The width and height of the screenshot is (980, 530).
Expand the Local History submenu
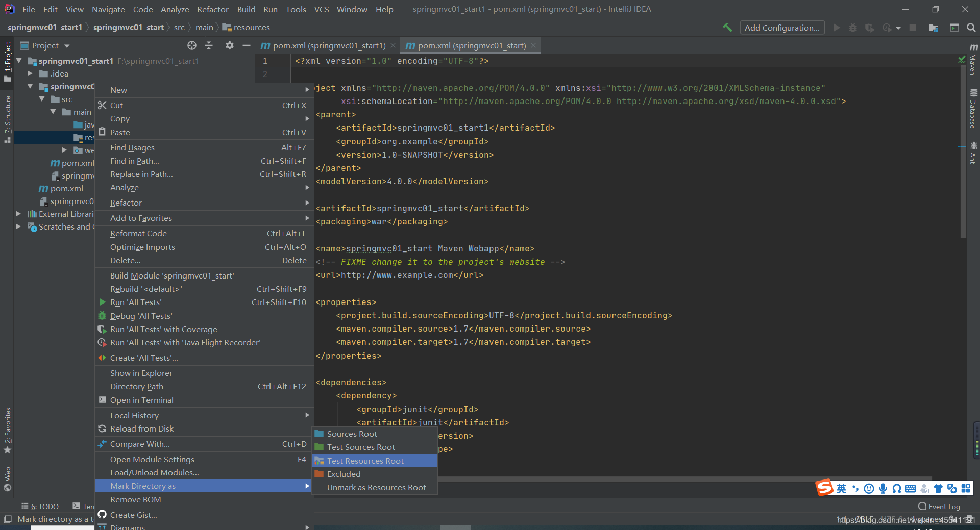[x=205, y=415]
